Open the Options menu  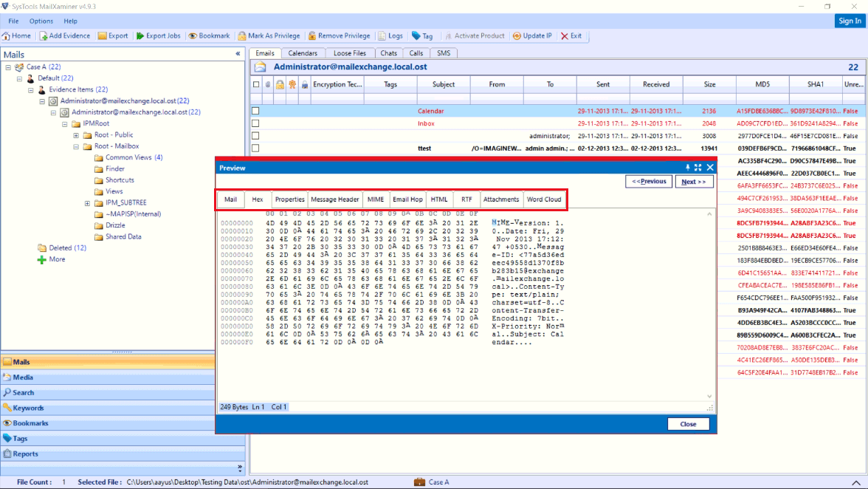[x=41, y=21]
